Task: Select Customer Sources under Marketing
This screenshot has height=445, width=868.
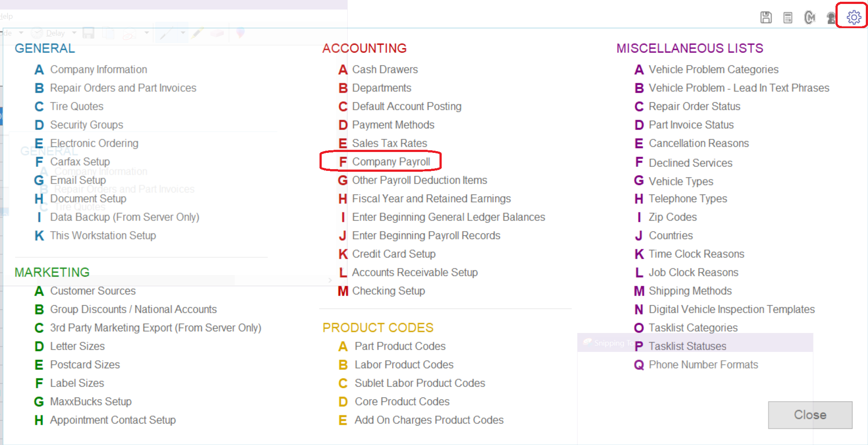Action: coord(93,291)
